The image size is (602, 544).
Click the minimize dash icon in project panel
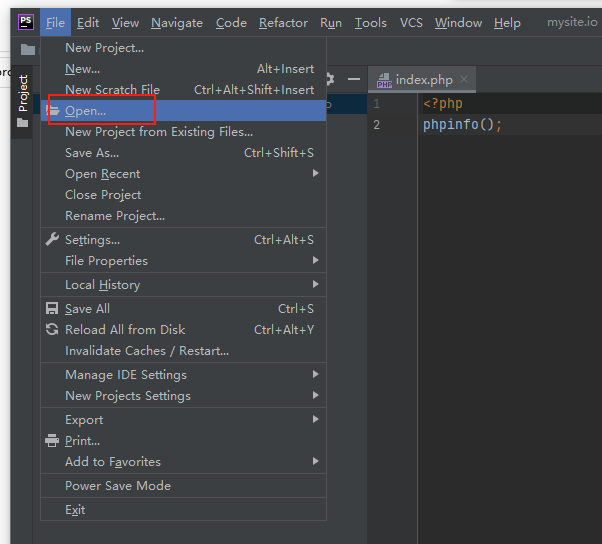click(x=354, y=79)
